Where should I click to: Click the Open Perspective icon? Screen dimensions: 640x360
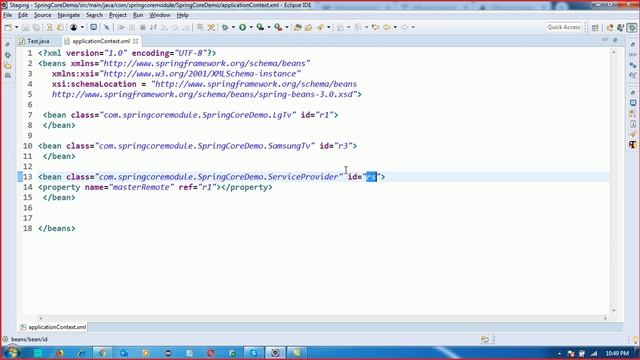coord(595,27)
